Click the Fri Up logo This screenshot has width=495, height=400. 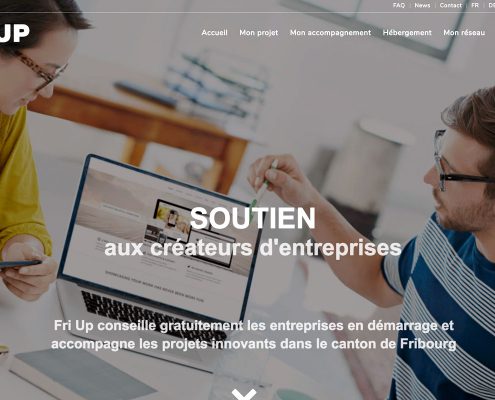(x=14, y=33)
